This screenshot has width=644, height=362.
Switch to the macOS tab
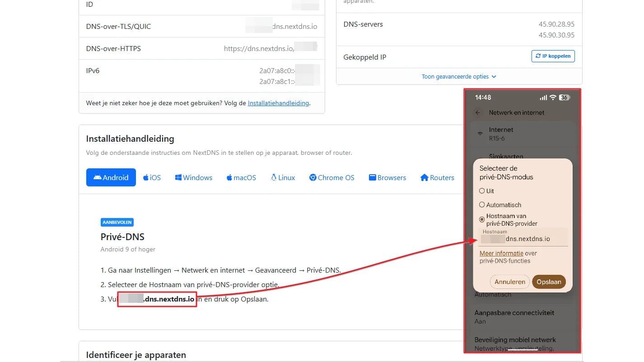pyautogui.click(x=241, y=177)
